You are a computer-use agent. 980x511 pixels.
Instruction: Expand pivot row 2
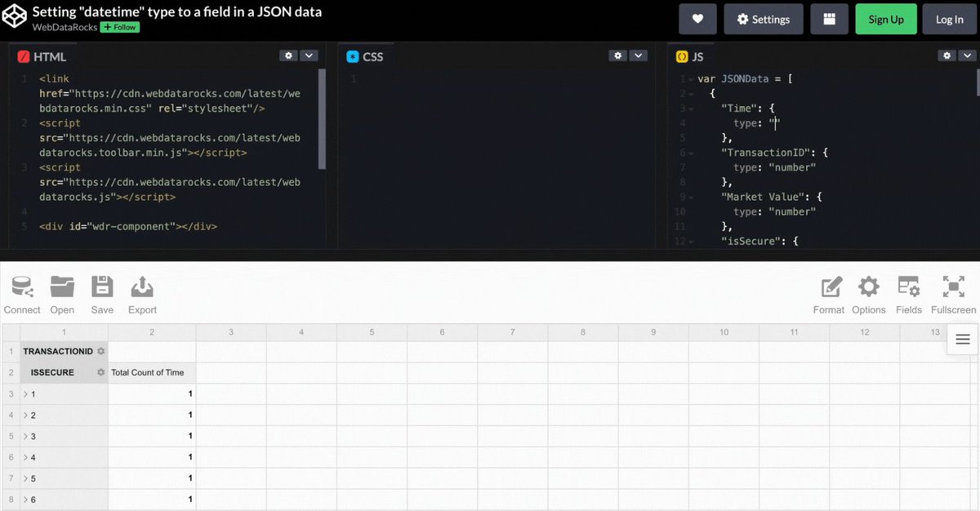[25, 415]
